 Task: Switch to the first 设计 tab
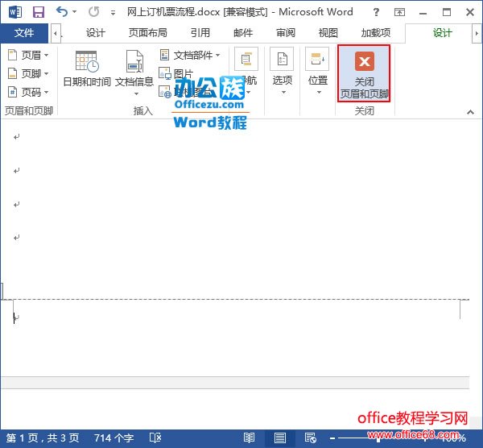[96, 33]
